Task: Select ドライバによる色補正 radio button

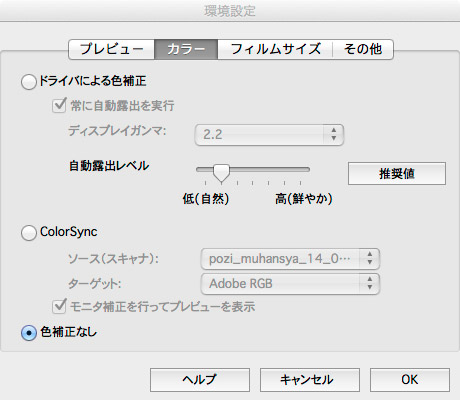Action: [29, 82]
